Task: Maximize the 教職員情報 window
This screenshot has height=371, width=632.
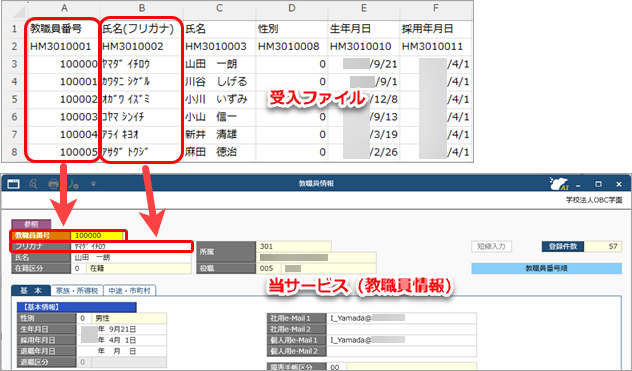Action: point(599,184)
